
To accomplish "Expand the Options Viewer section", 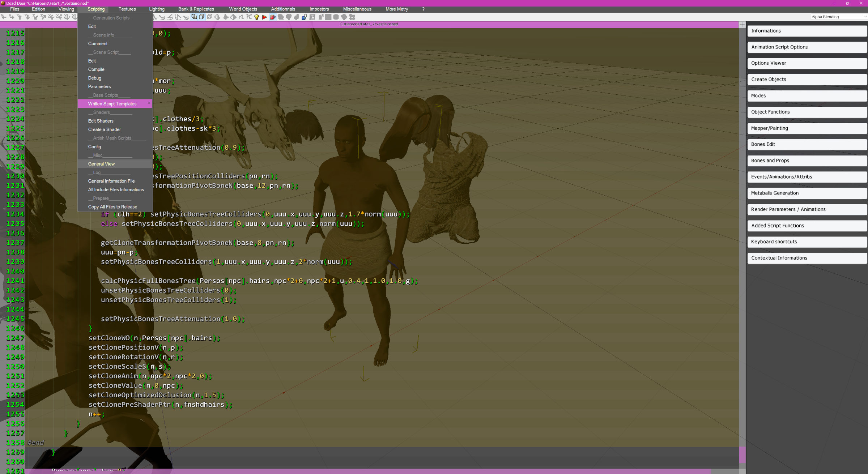I will 807,63.
